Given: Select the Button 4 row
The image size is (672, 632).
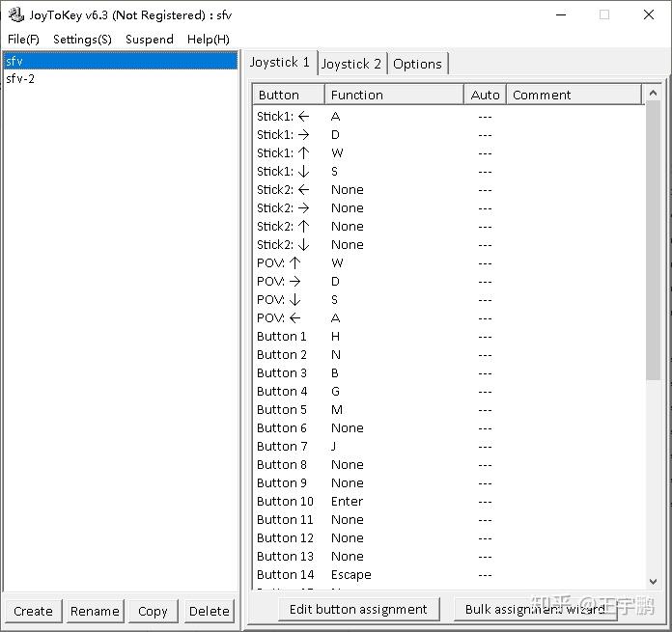Looking at the screenshot, I should (449, 392).
